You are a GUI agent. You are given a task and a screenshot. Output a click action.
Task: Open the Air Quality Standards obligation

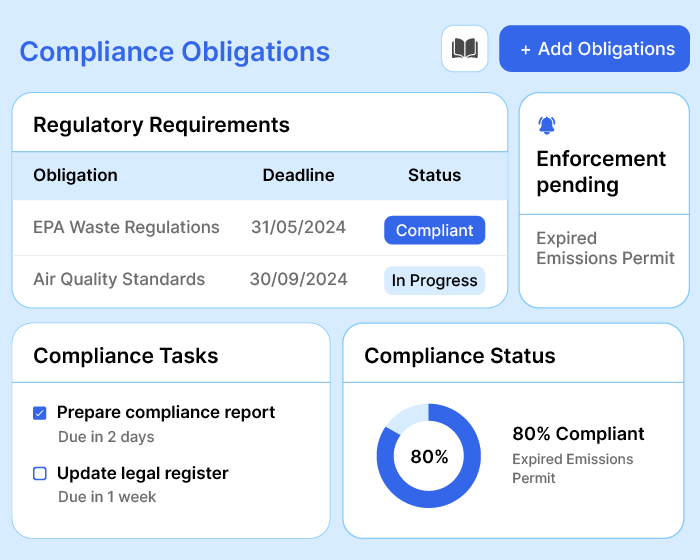pyautogui.click(x=119, y=279)
